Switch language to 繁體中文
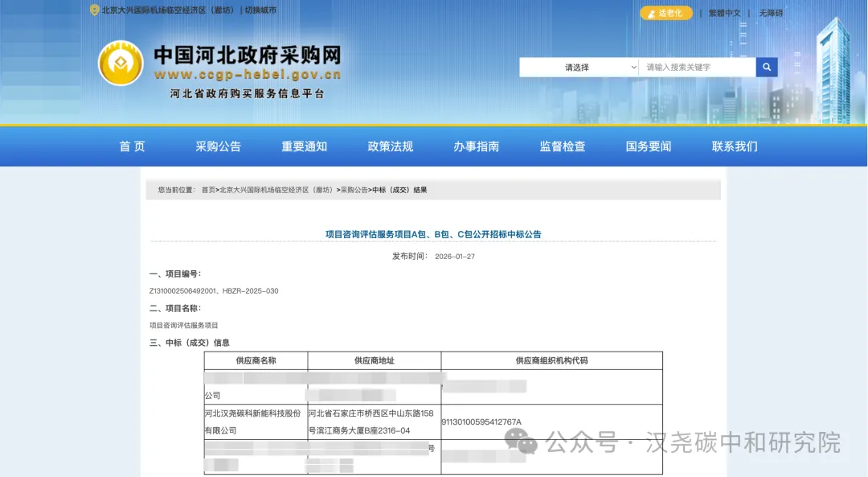Image resolution: width=868 pixels, height=477 pixels. coord(724,13)
